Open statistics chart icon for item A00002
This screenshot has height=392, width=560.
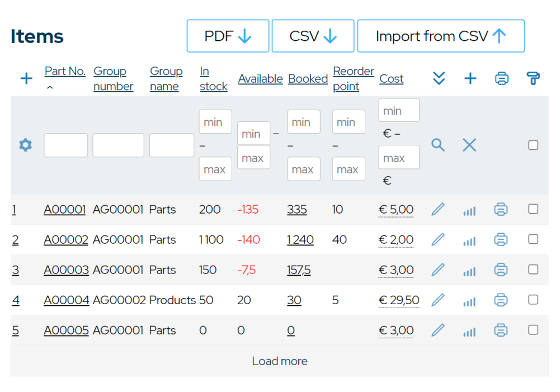point(469,240)
